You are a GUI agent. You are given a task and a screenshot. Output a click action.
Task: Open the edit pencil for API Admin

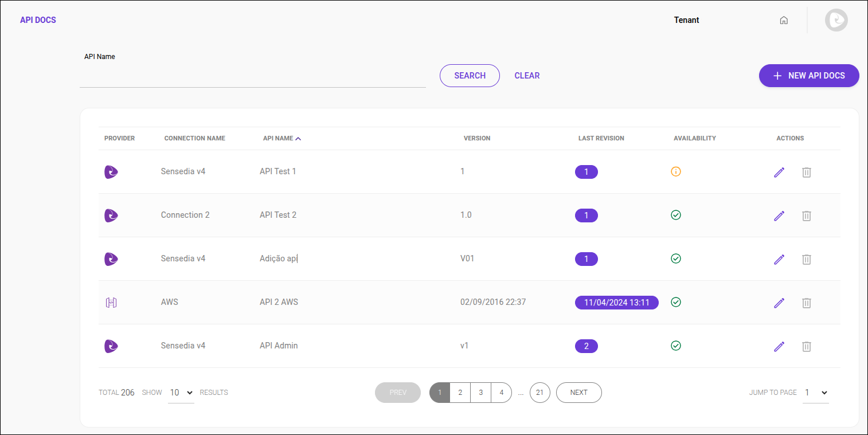coord(779,346)
